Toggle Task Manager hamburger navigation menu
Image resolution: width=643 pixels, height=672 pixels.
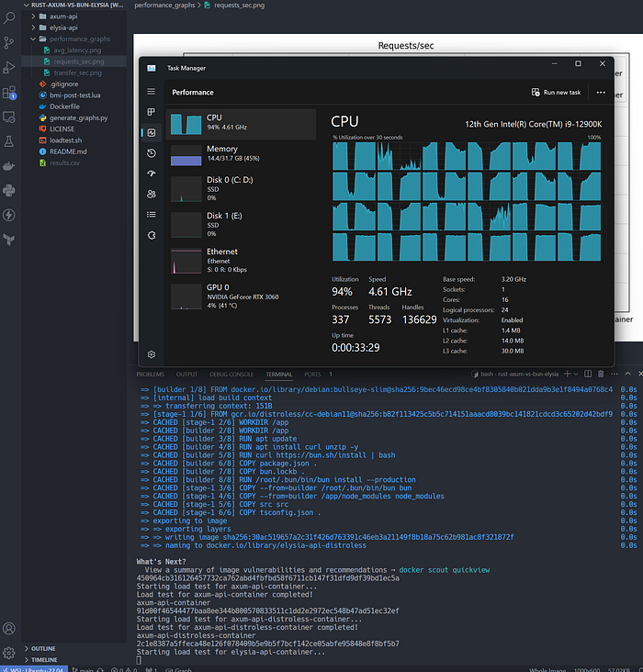click(151, 92)
